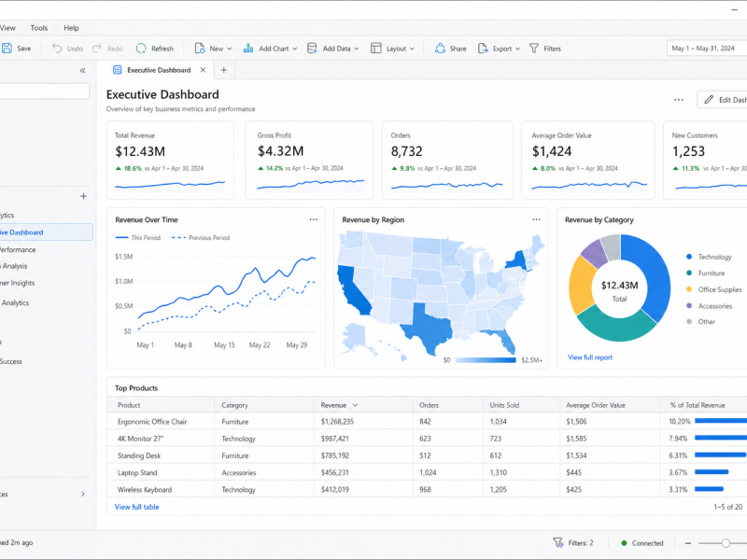
Task: Select California on the region map
Action: coord(353,289)
